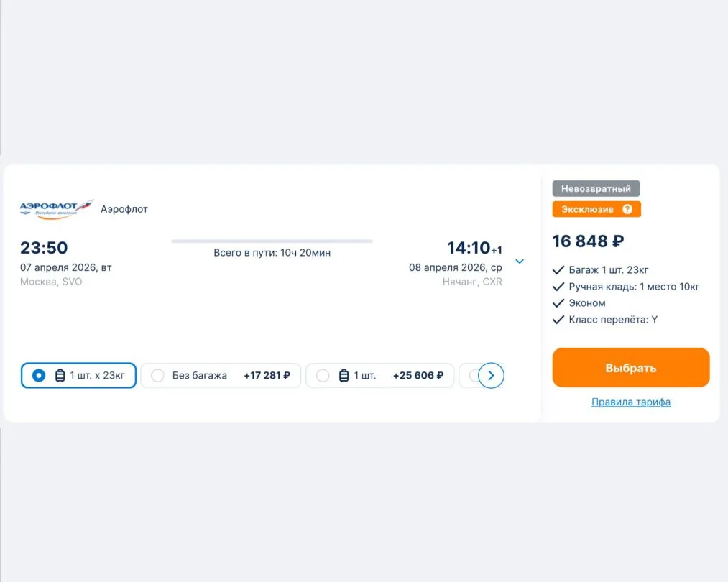Click the checkmark next to Класс перелёта: Y
The image size is (728, 582).
coord(558,320)
